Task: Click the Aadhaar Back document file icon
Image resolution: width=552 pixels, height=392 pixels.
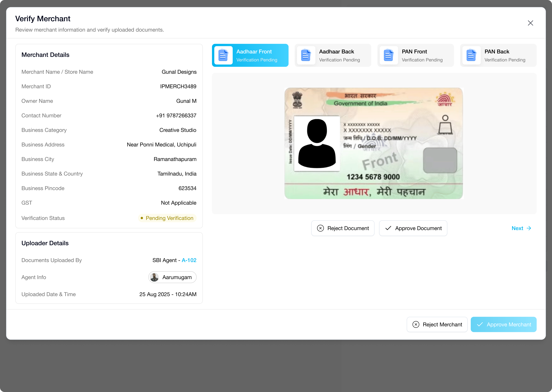Action: pos(306,55)
